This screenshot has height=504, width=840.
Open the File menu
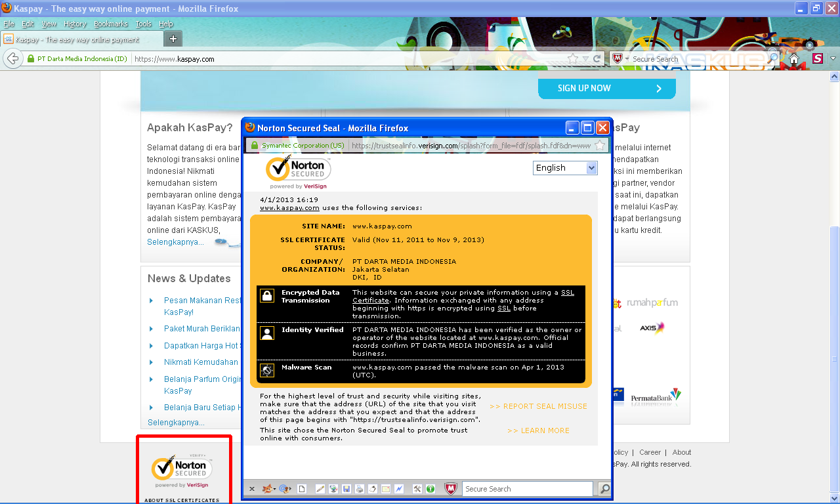(x=9, y=24)
